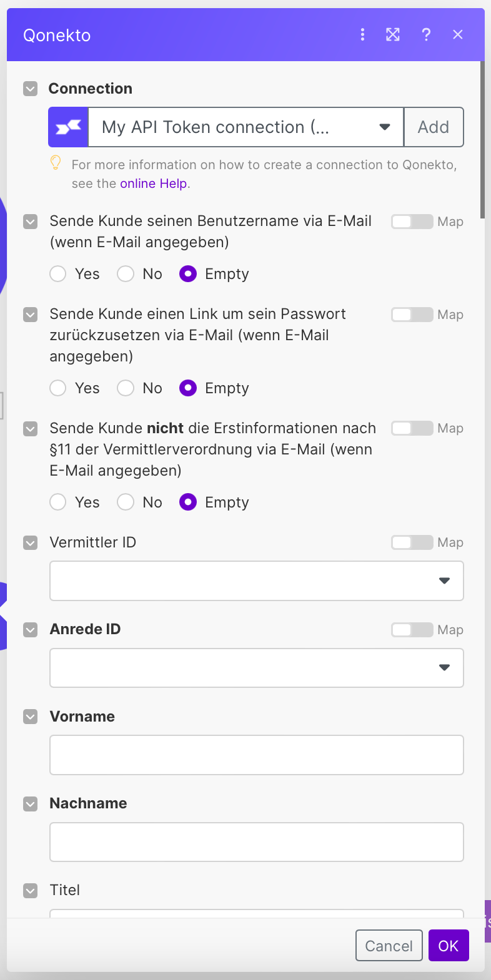Open the Vermittler ID dropdown
The height and width of the screenshot is (980, 491).
[x=256, y=581]
